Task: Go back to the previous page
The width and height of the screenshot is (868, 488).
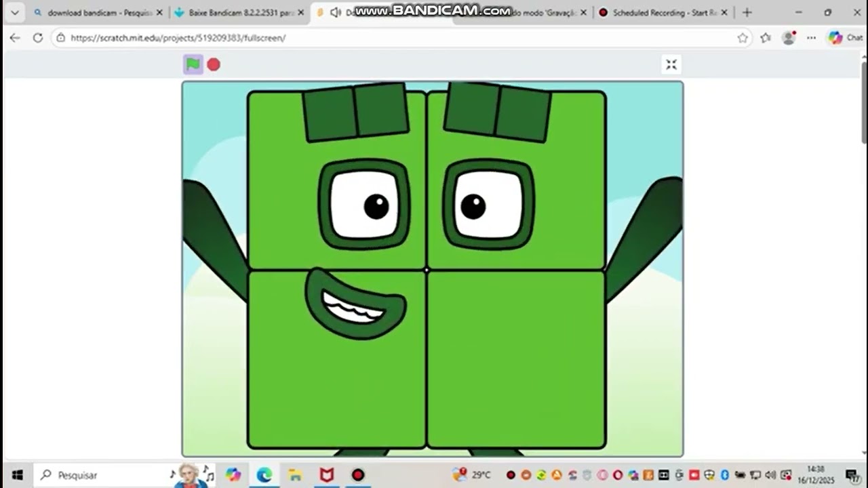Action: click(x=15, y=38)
